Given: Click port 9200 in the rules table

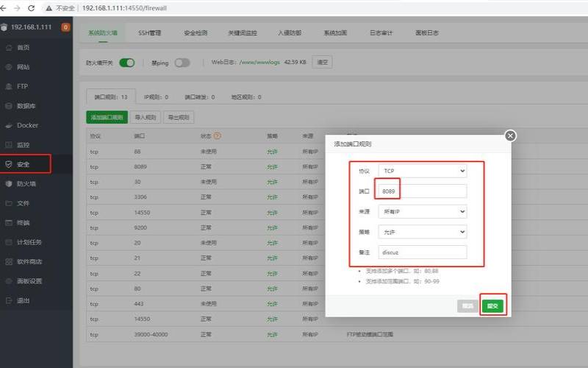Looking at the screenshot, I should 140,227.
